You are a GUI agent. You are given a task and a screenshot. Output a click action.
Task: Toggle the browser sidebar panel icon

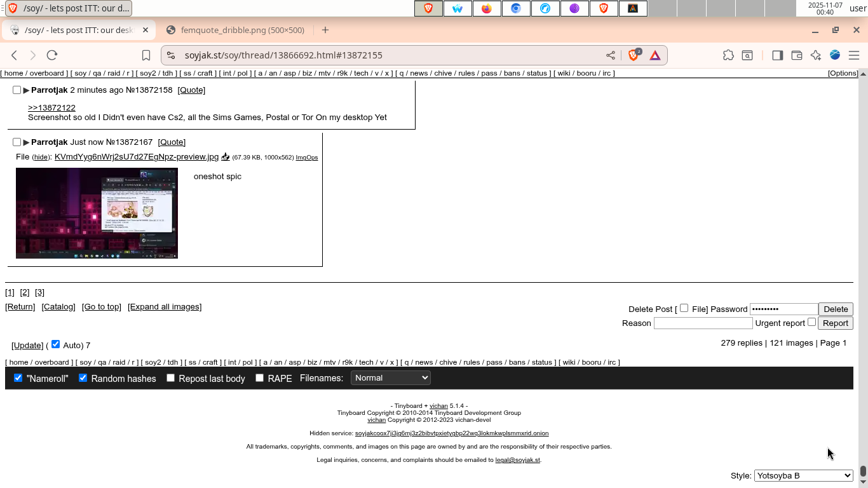pos(777,55)
